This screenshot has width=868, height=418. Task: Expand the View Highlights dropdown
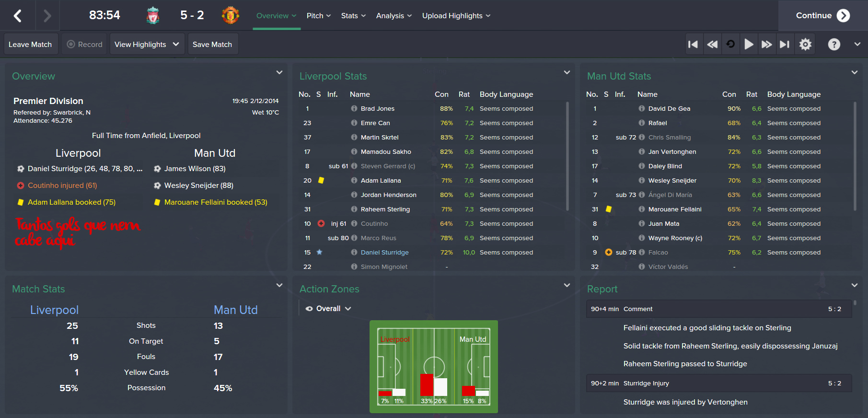[147, 45]
